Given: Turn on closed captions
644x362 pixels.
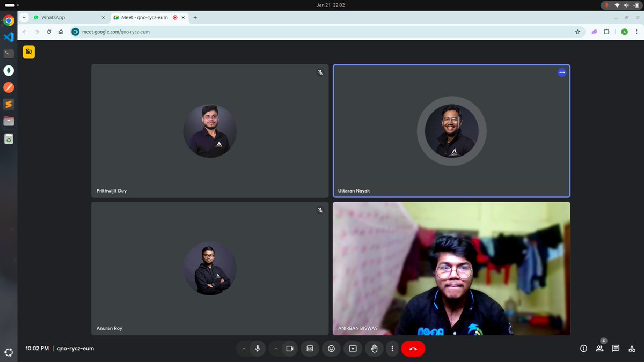Looking at the screenshot, I should tap(310, 349).
